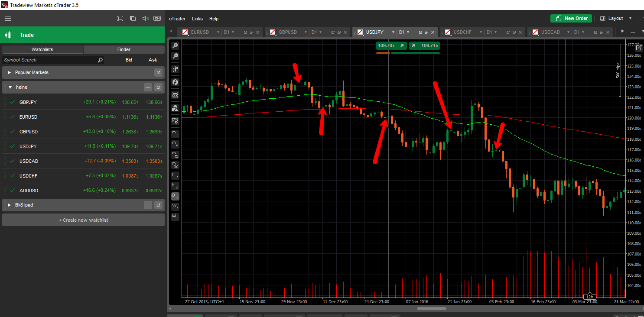
Task: Select the m5 timeframe icon
Action: (x=175, y=145)
